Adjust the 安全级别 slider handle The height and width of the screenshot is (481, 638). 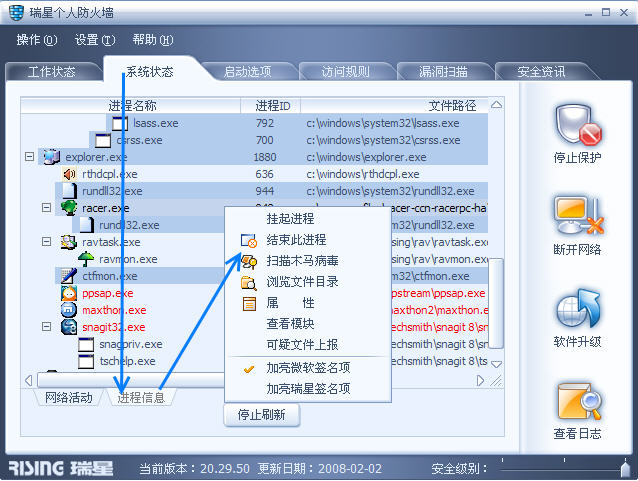(x=625, y=468)
